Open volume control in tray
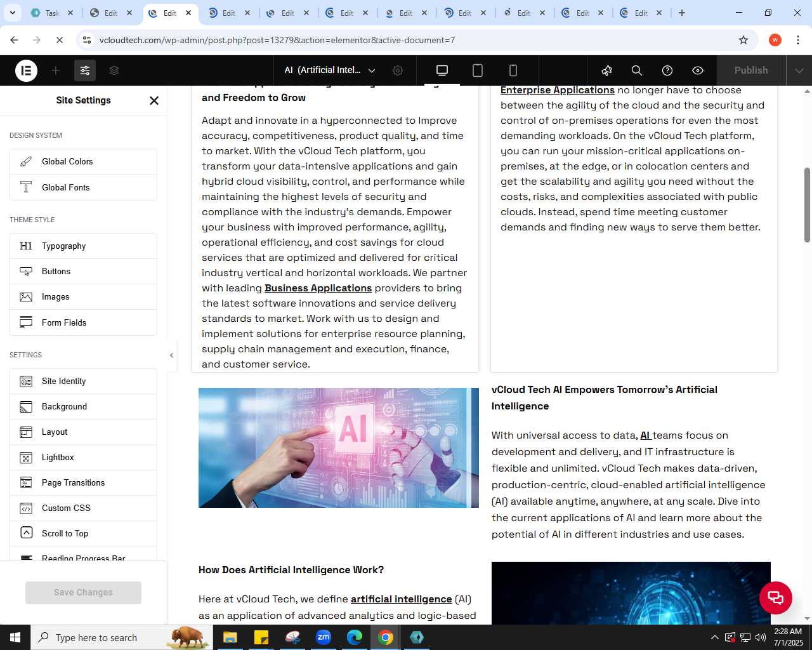Screen dimensions: 812x650 761,637
